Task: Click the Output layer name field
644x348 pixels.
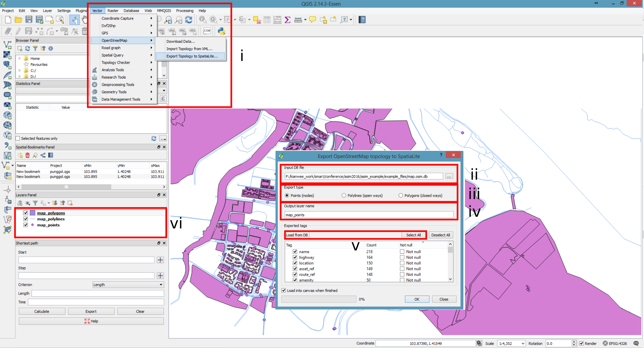Action: click(x=369, y=215)
